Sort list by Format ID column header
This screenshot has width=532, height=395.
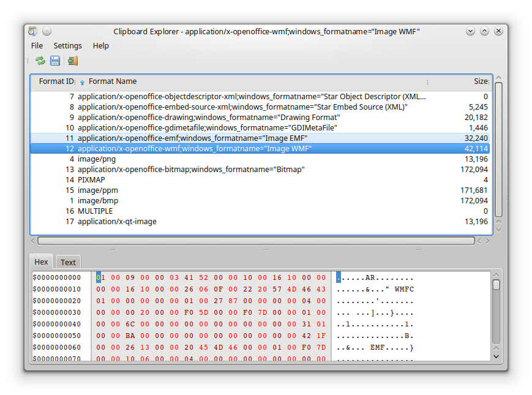pyautogui.click(x=55, y=81)
